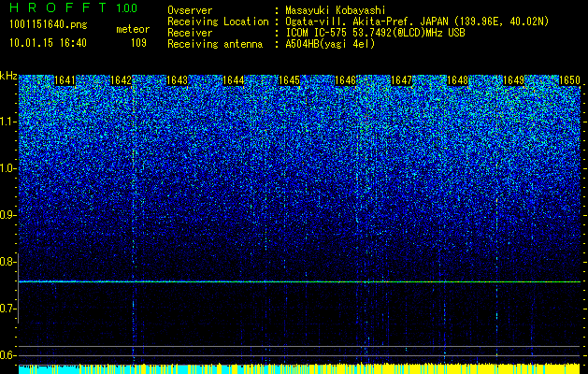Click the 1642 time marker
The width and height of the screenshot is (588, 374).
tap(121, 80)
